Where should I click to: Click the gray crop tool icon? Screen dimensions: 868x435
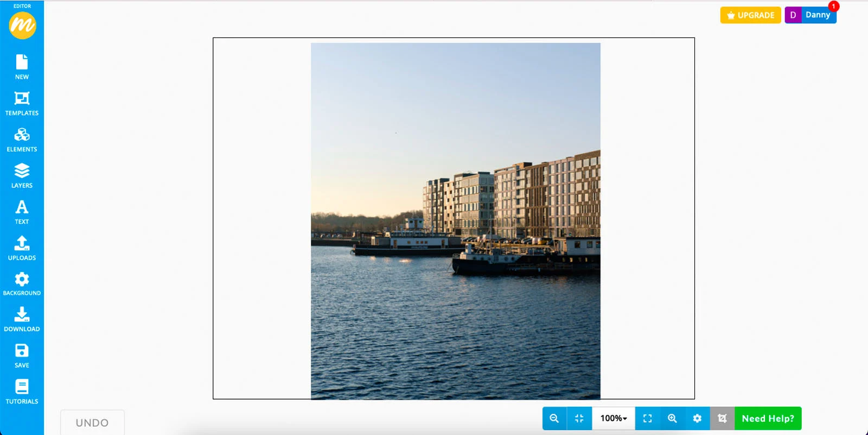[x=722, y=418]
